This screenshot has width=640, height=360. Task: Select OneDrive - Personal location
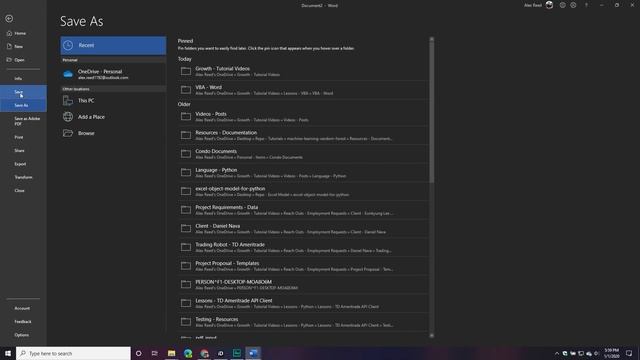click(113, 74)
